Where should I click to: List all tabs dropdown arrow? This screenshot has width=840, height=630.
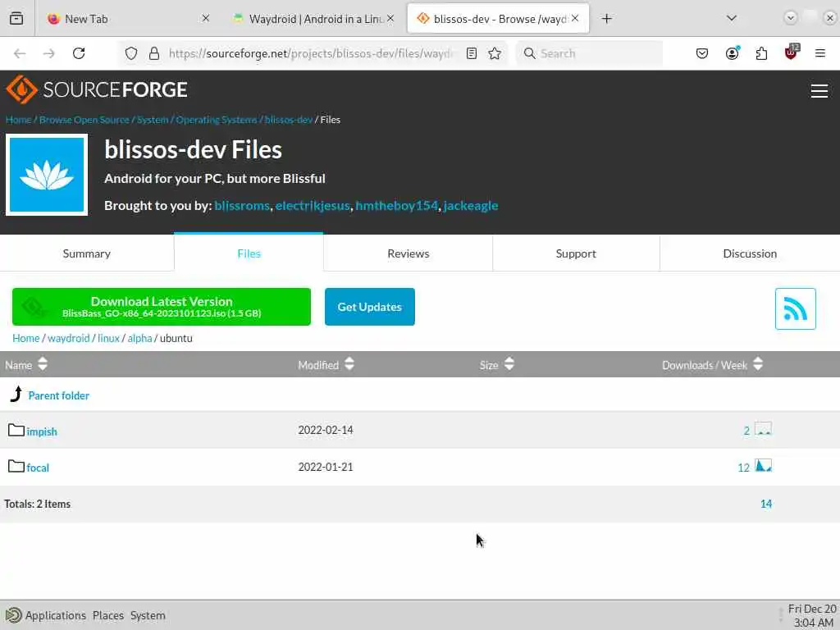[731, 19]
